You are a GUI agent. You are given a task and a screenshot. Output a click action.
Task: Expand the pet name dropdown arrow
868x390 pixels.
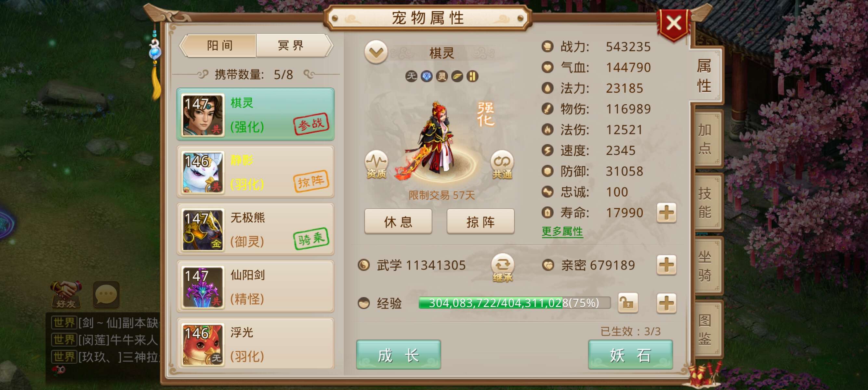[376, 52]
